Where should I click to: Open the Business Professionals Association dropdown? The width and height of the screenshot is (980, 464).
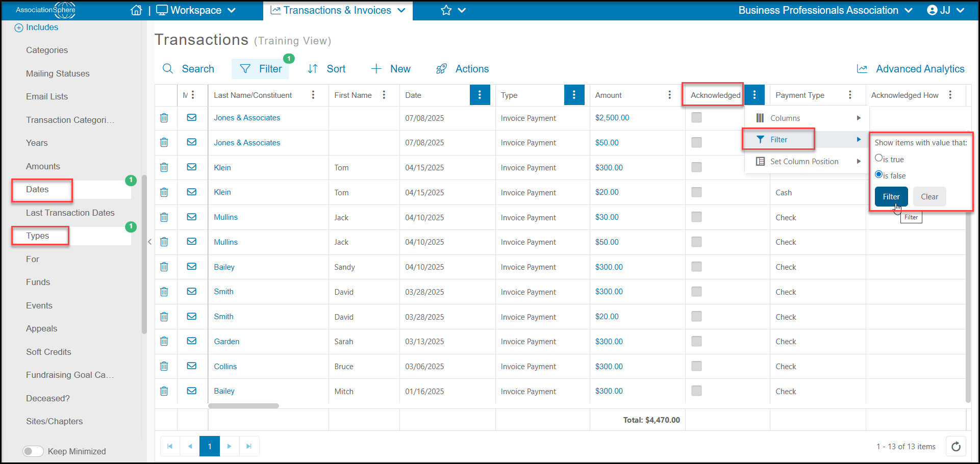coord(825,10)
